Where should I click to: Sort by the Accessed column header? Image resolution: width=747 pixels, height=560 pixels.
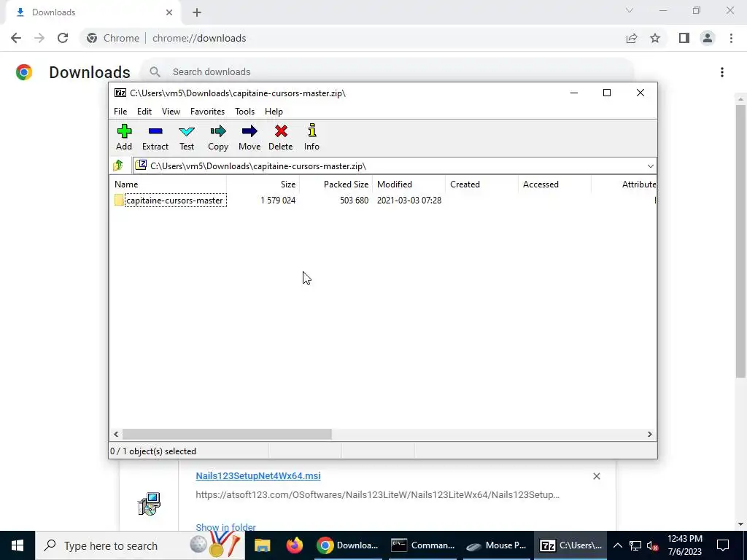[554, 184]
